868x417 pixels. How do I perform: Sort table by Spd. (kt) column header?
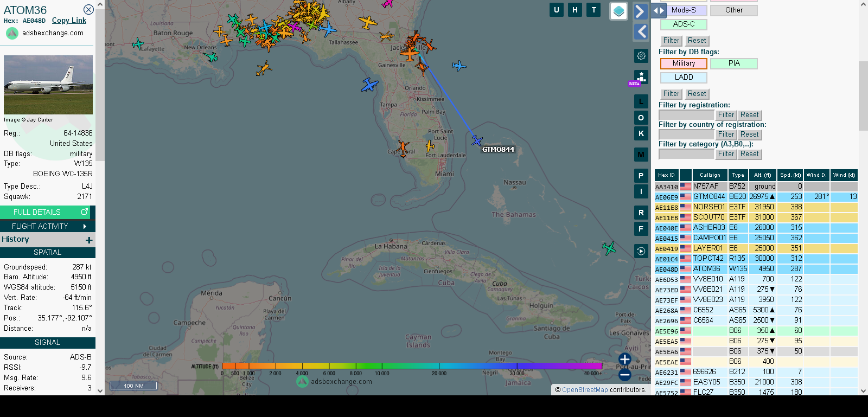pos(790,175)
